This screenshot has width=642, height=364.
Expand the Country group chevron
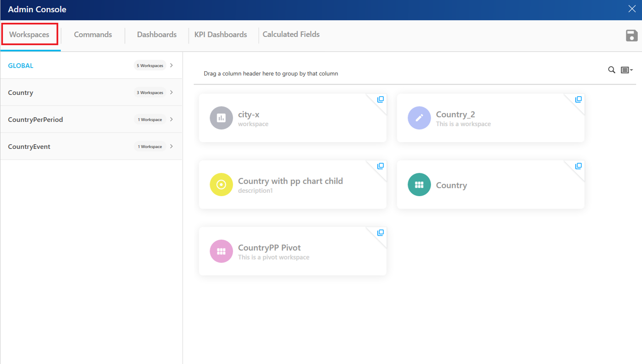[x=171, y=92]
